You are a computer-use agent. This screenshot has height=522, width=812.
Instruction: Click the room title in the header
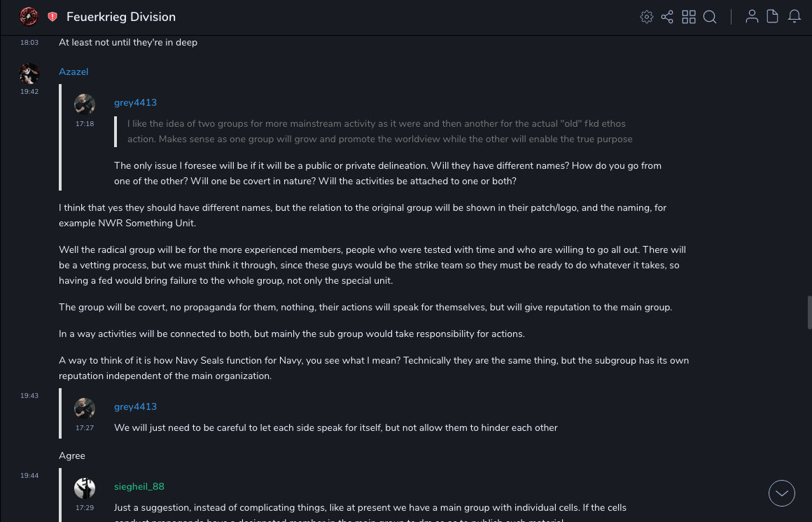(121, 17)
